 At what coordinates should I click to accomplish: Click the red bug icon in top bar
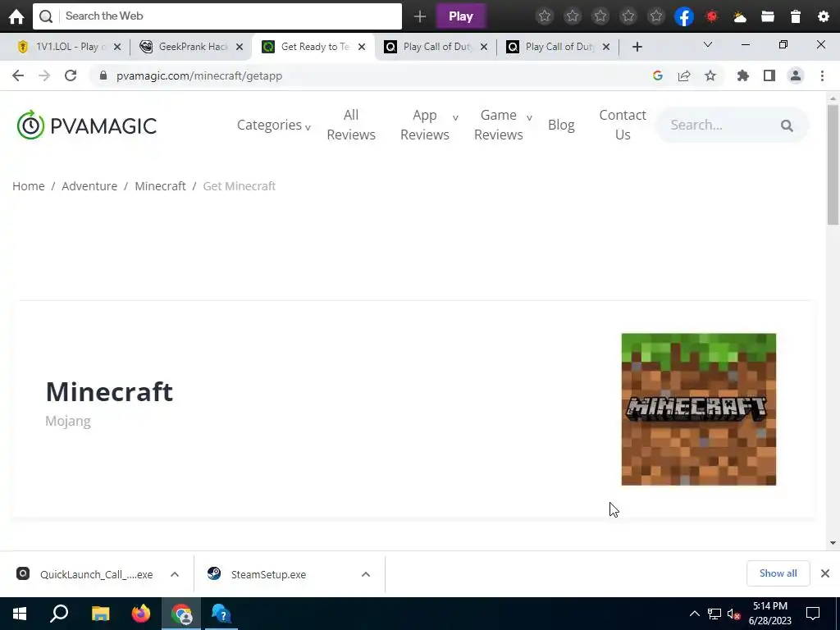[x=712, y=16]
